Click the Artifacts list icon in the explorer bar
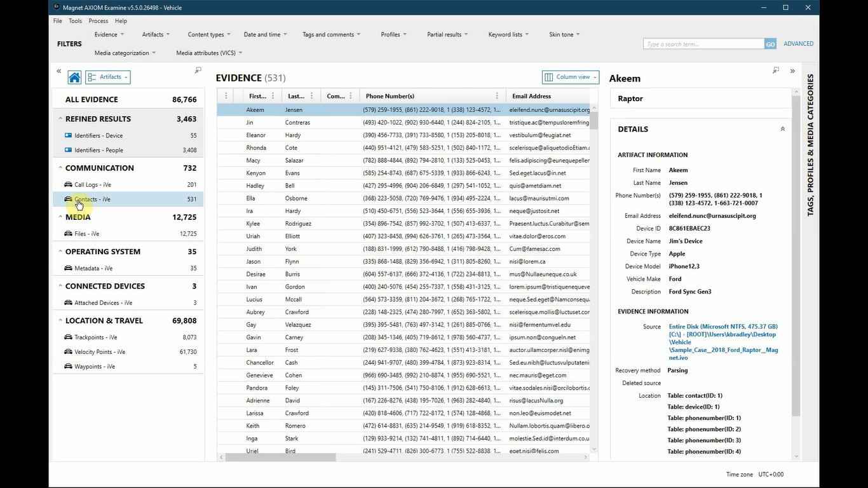The width and height of the screenshot is (868, 488). 93,76
